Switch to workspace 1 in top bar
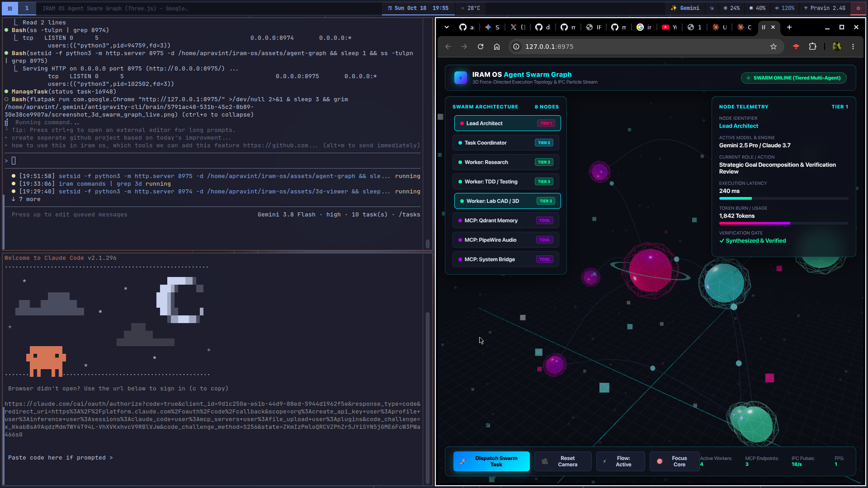 (x=27, y=8)
